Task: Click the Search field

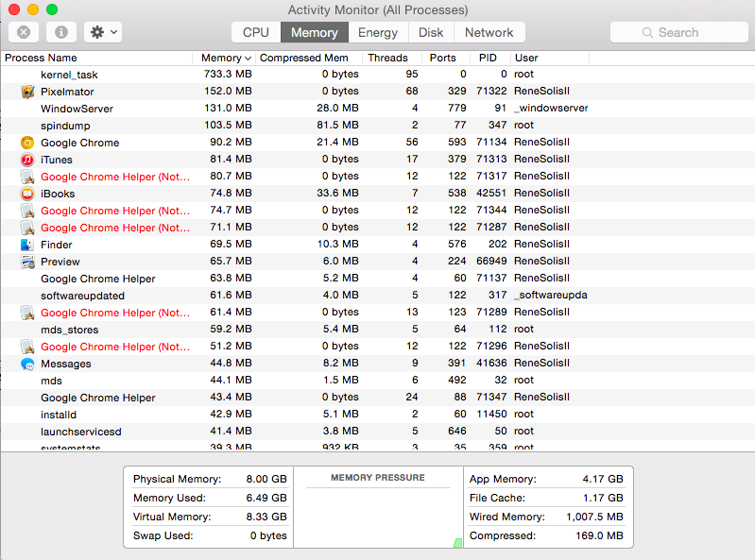Action: click(x=678, y=32)
